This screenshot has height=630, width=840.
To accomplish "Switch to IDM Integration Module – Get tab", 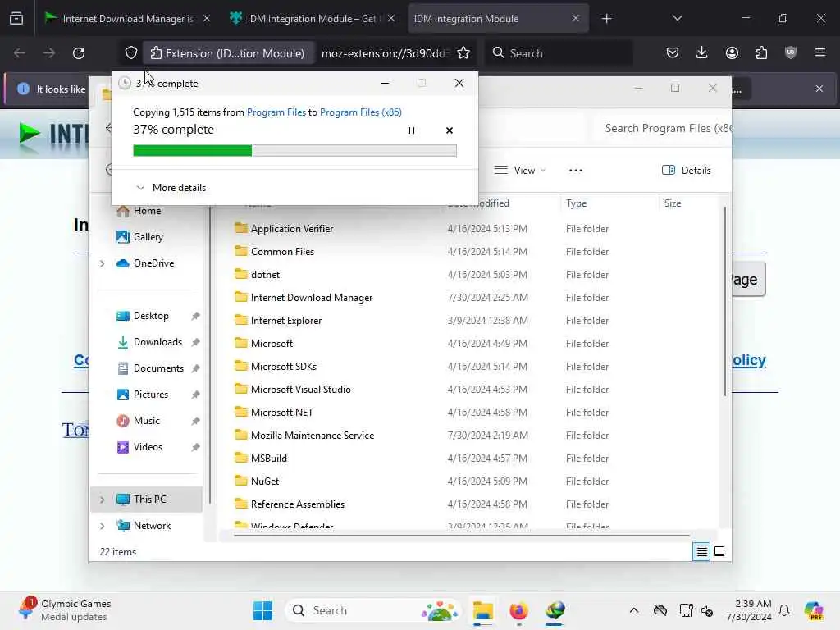I will [312, 19].
